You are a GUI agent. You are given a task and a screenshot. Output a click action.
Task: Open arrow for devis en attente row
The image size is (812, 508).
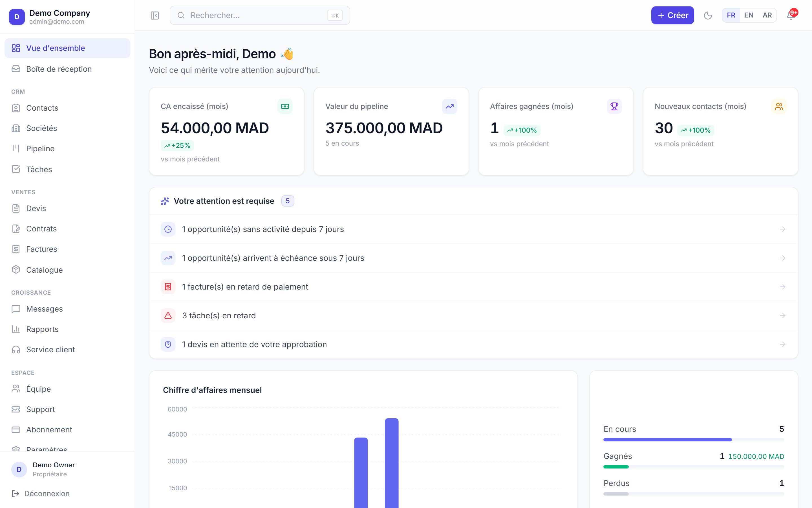coord(783,344)
